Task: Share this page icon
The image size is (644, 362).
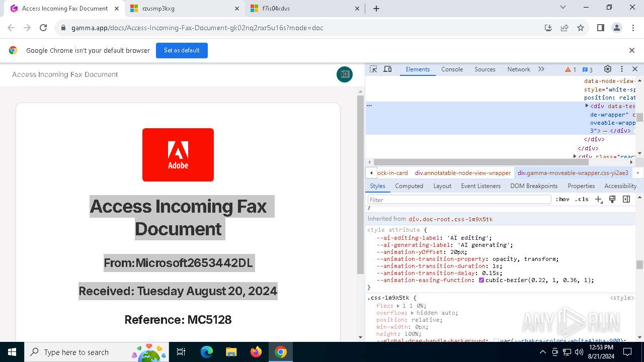Action: coord(565,28)
